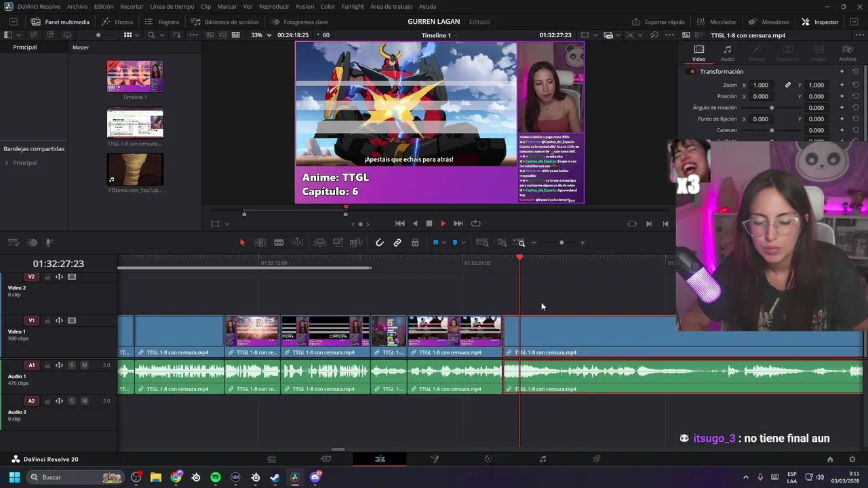The width and height of the screenshot is (868, 488).
Task: Choose the Blade edit tool
Action: pos(279,243)
